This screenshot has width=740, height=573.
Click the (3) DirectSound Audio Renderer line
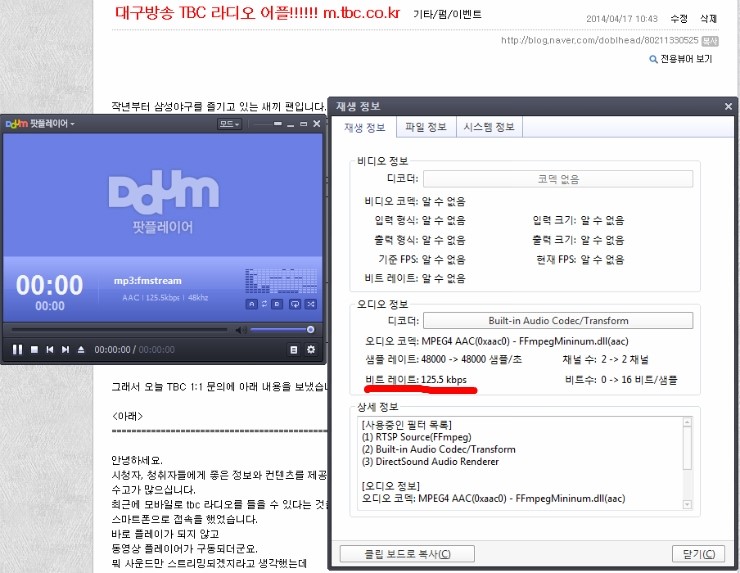click(x=430, y=462)
